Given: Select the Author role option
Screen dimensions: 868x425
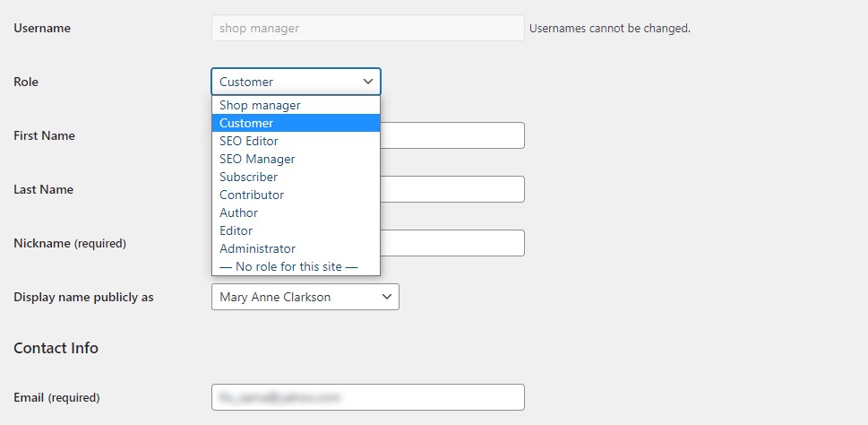Looking at the screenshot, I should click(296, 212).
